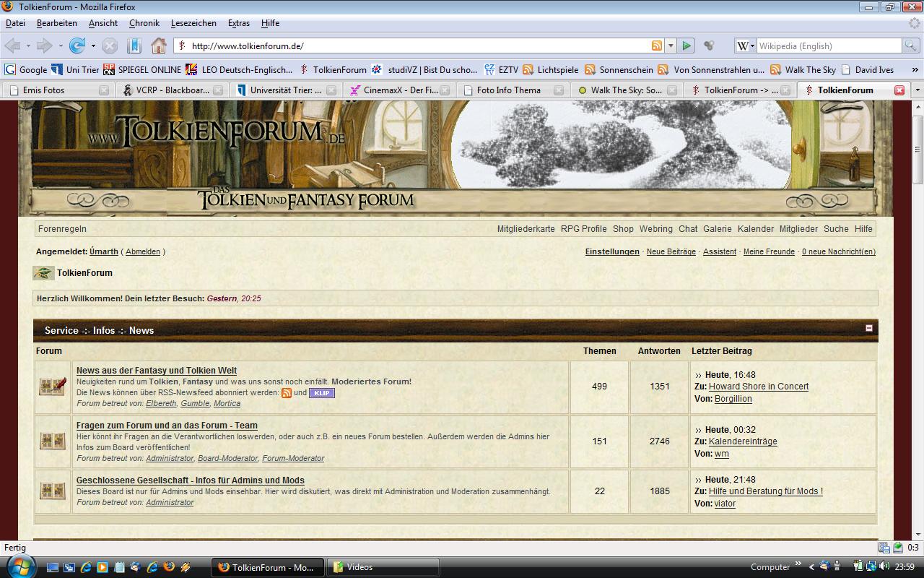Open the LEO Deutsch-Englisch bookmark
The image size is (924, 578).
(x=240, y=70)
